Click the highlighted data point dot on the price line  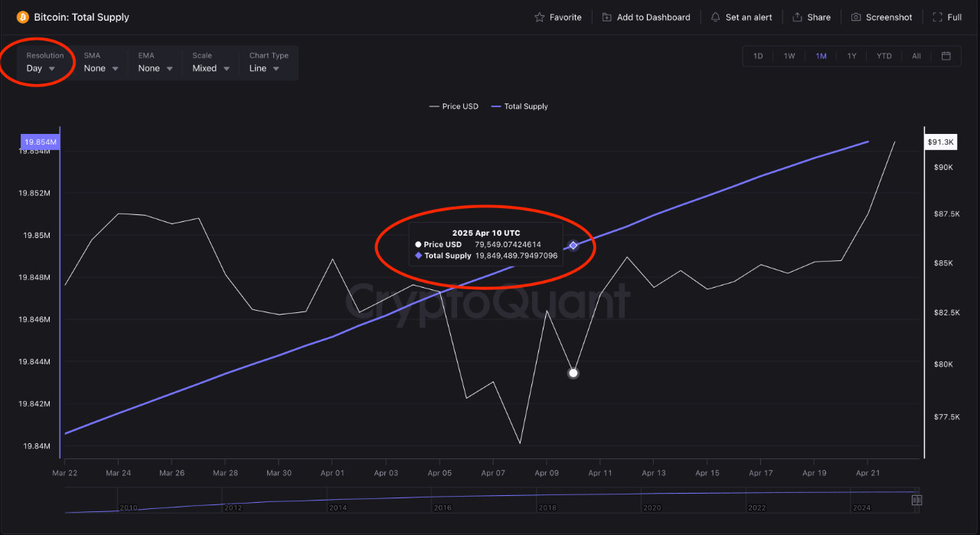[573, 373]
